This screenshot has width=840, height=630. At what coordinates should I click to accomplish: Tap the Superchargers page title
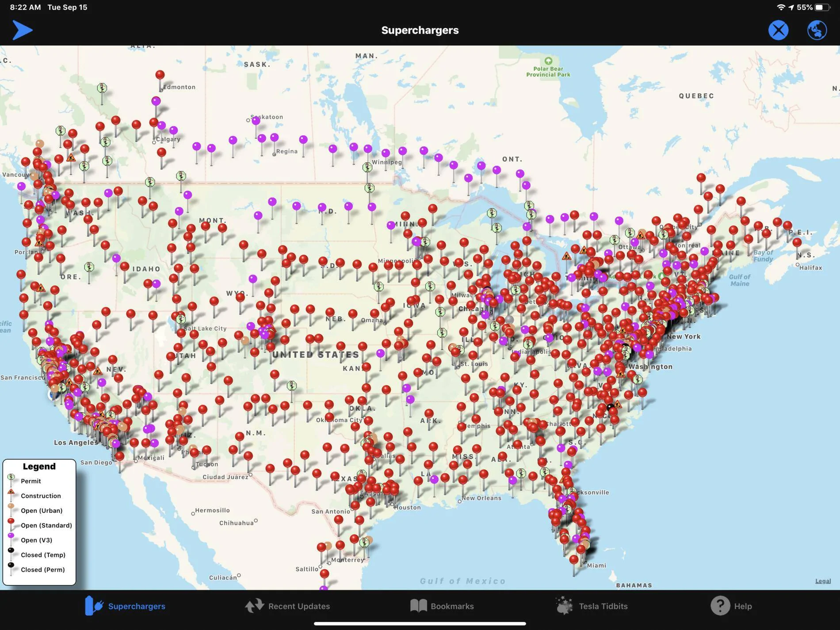pyautogui.click(x=420, y=30)
